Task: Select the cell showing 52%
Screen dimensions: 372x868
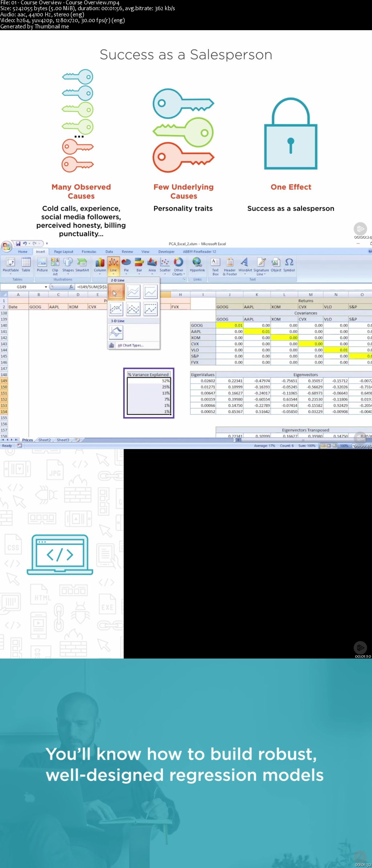Action: click(149, 381)
